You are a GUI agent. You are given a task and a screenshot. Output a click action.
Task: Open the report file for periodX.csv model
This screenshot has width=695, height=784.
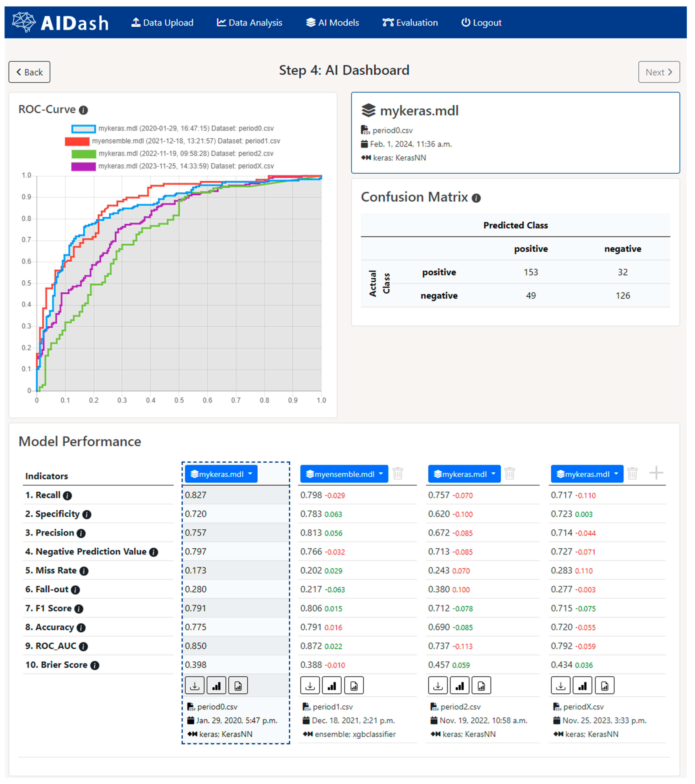pos(605,685)
